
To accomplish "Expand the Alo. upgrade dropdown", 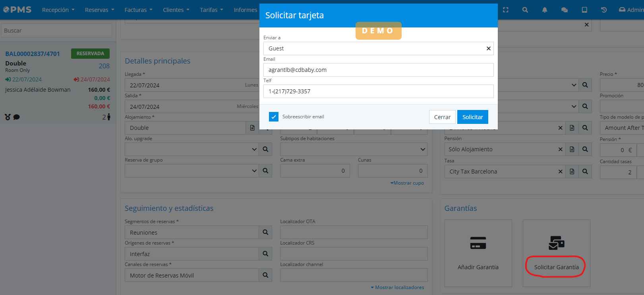I will tap(254, 149).
